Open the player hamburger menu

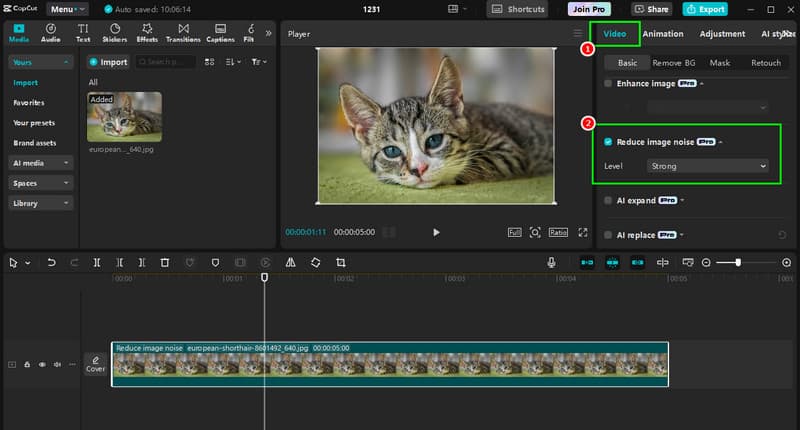click(x=578, y=33)
